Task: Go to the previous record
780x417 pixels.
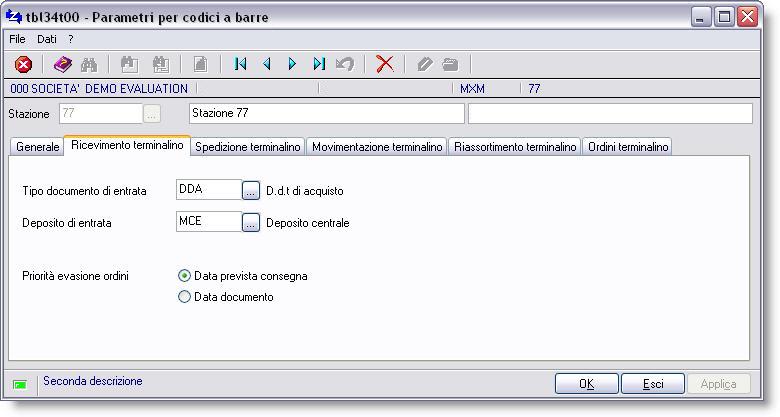Action: (x=266, y=64)
